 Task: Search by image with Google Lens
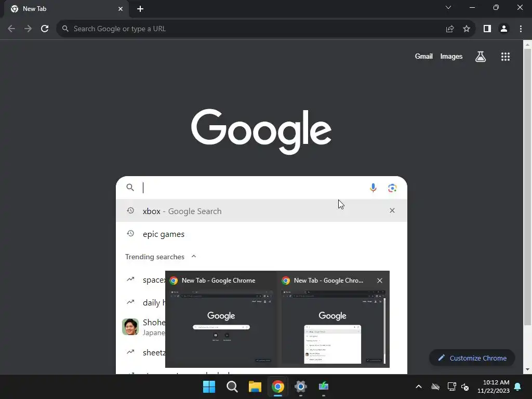coord(392,188)
